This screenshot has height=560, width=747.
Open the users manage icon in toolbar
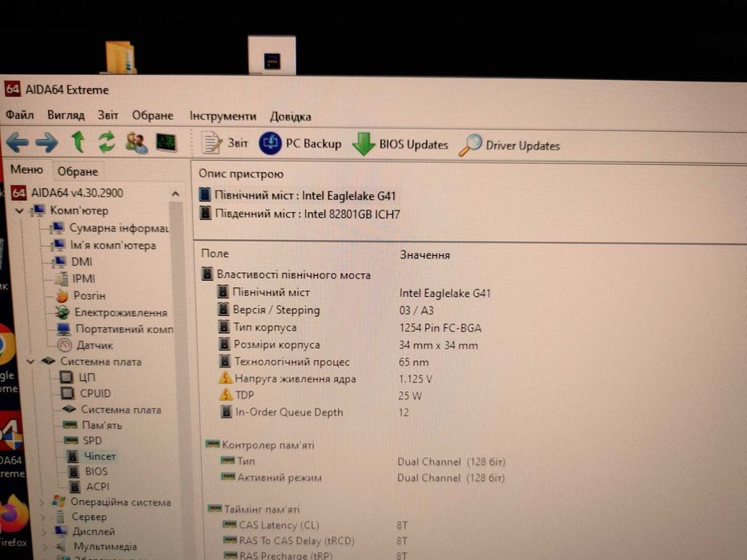tap(136, 143)
